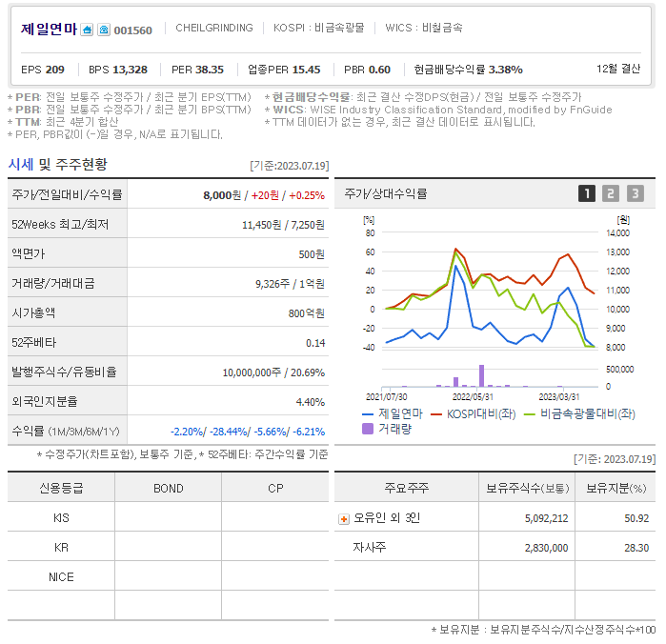Click the [기준:2023.07.19] date above price table
The width and height of the screenshot is (666, 644).
click(290, 166)
